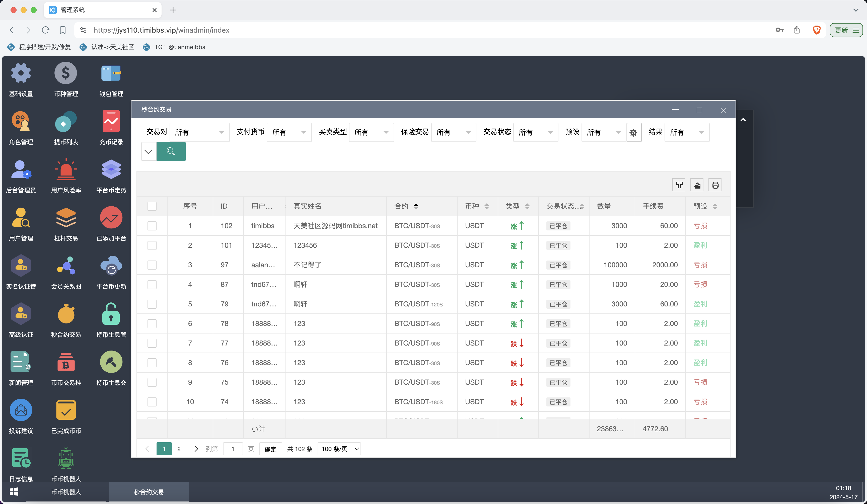The height and width of the screenshot is (504, 867).
Task: Switch to 秒合约交易 taskbar tab
Action: click(x=149, y=492)
